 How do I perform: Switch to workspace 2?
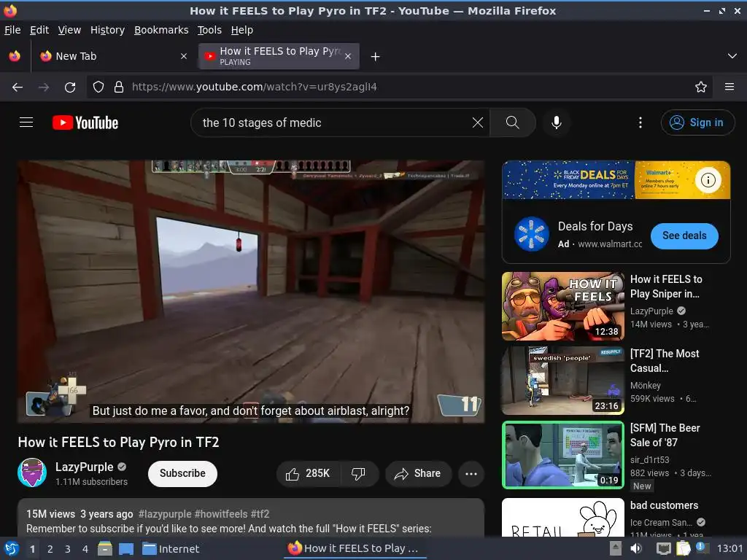[x=50, y=549]
